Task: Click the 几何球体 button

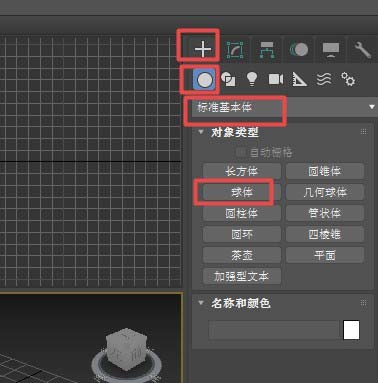Action: (325, 192)
